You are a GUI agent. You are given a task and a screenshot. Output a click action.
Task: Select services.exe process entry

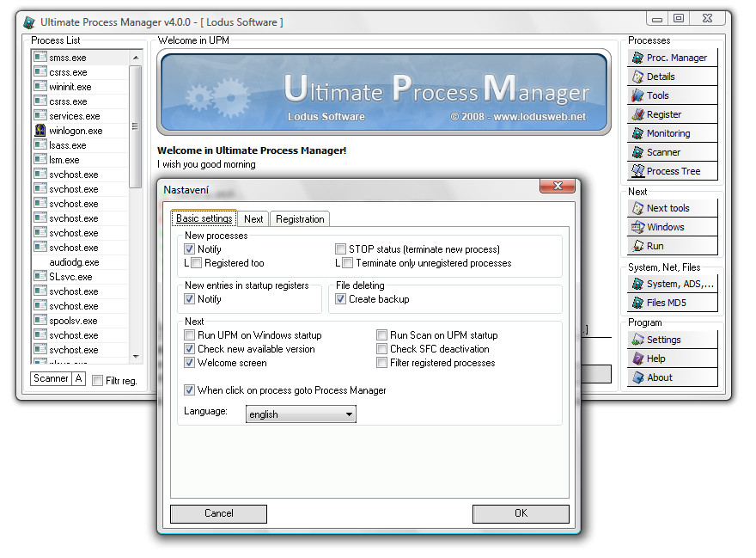click(81, 116)
